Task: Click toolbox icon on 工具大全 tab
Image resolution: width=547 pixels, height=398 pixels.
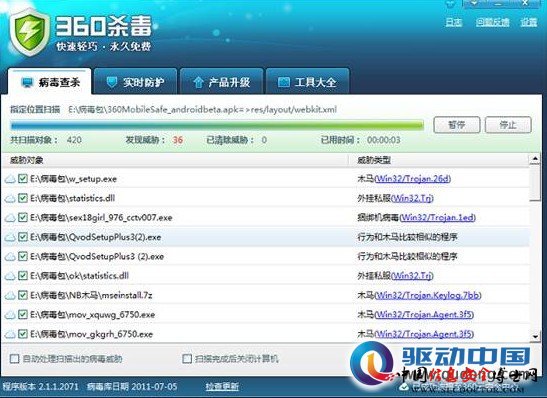Action: pos(283,82)
